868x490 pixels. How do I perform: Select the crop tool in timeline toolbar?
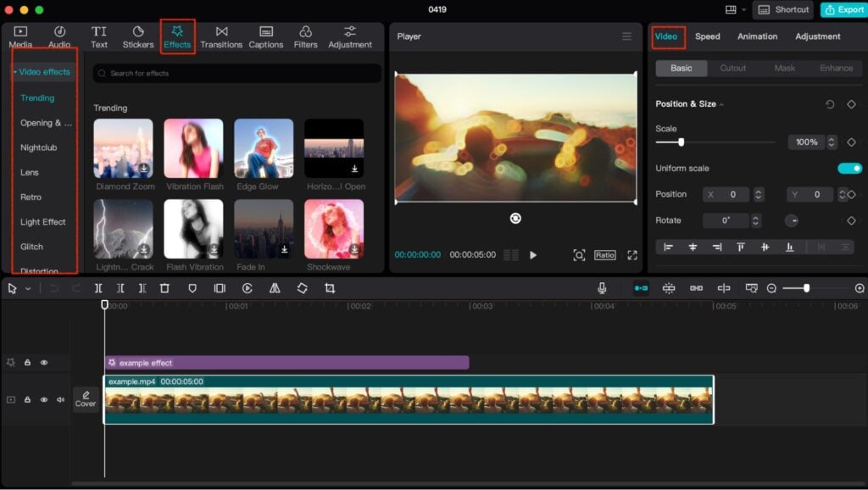click(330, 288)
